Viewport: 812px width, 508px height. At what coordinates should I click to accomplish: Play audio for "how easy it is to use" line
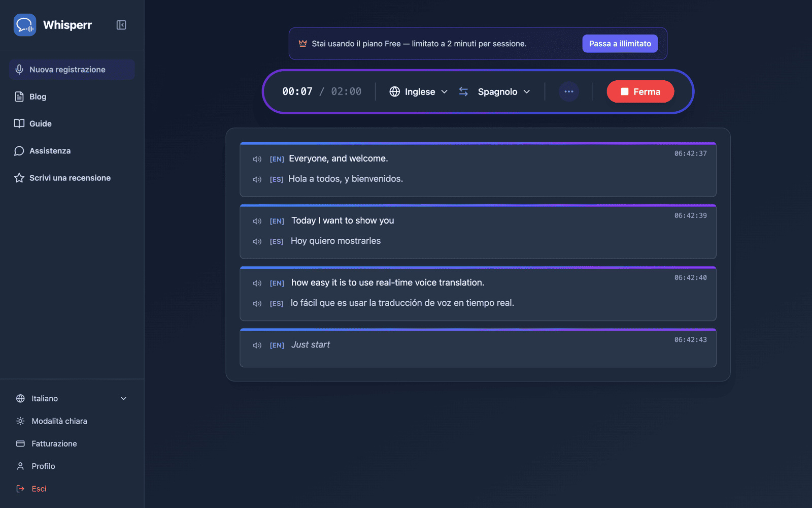pyautogui.click(x=257, y=283)
